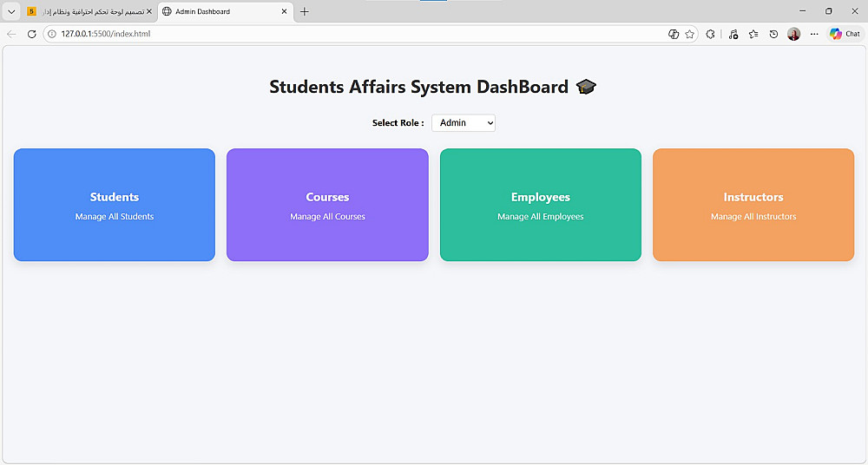Open the Select Role dropdown

coord(464,123)
